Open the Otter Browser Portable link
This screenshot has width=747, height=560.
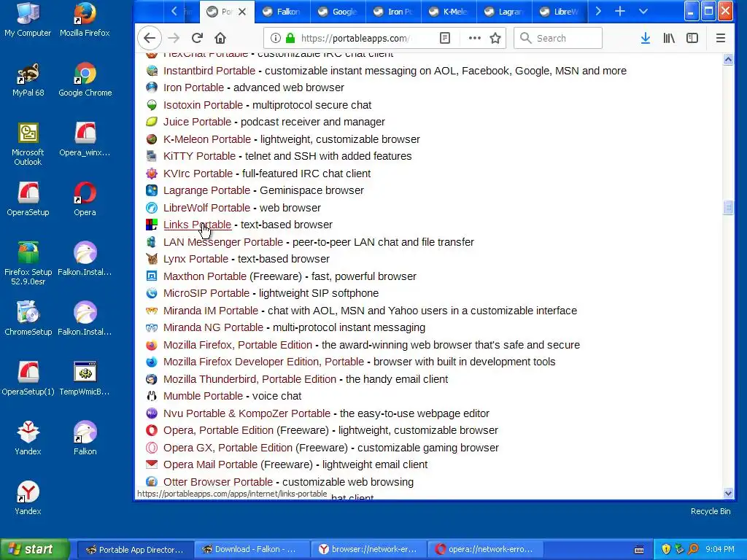pos(218,482)
